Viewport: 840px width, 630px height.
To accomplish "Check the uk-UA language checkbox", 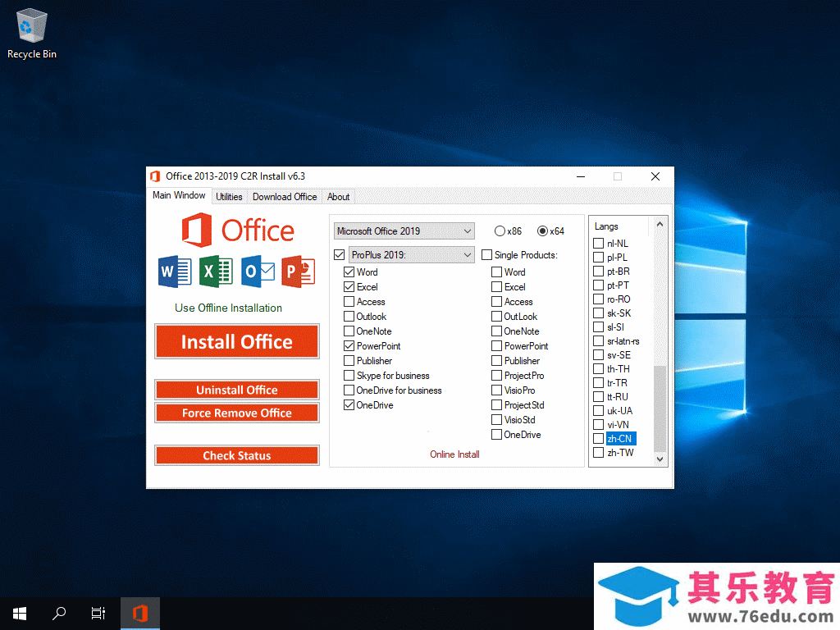I will pyautogui.click(x=598, y=410).
